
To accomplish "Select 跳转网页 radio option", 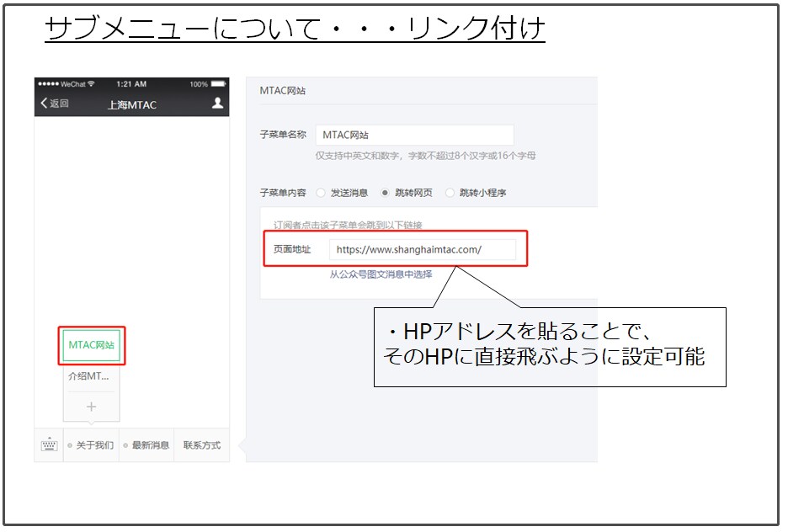I will [x=385, y=193].
